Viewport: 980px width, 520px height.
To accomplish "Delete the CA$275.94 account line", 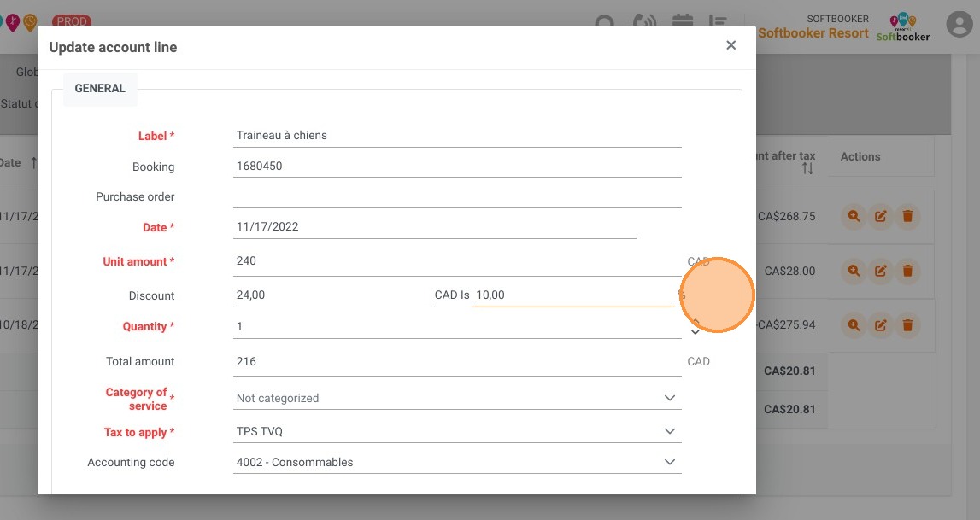I will (907, 325).
